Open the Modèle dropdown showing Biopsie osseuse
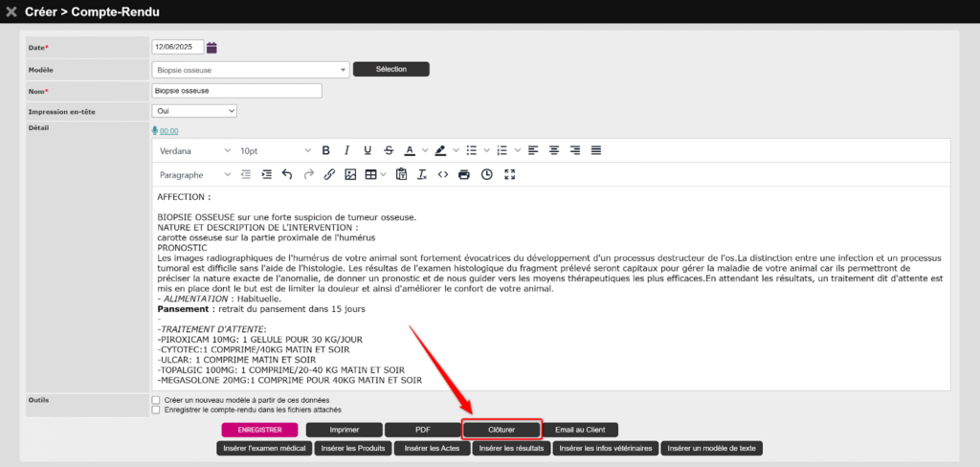Screen dimensions: 980x467 250,70
